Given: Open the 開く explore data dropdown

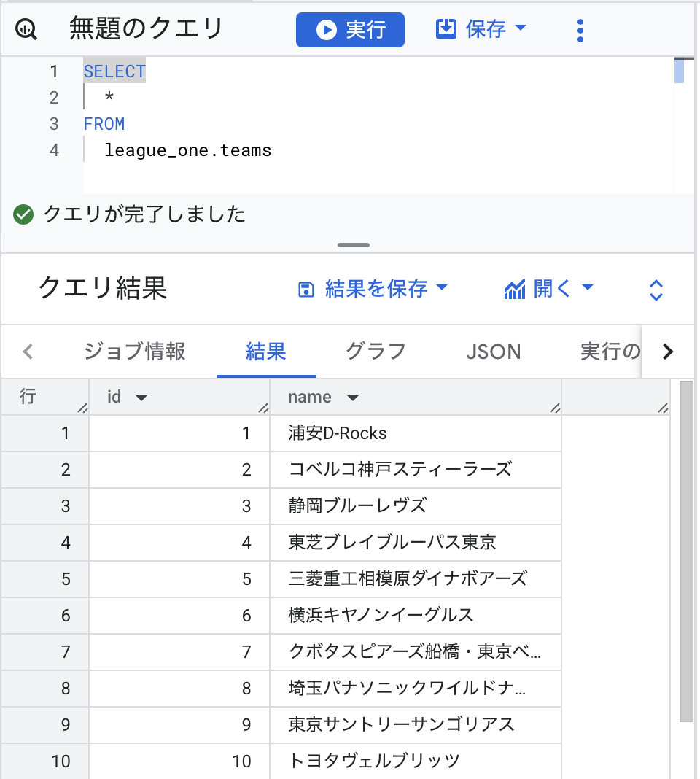Looking at the screenshot, I should (549, 289).
